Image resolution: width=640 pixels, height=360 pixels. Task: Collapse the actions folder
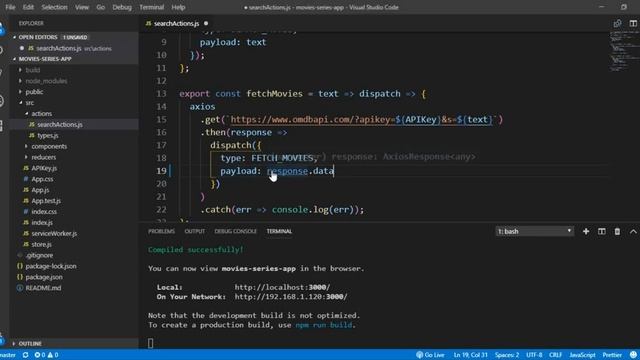point(41,113)
